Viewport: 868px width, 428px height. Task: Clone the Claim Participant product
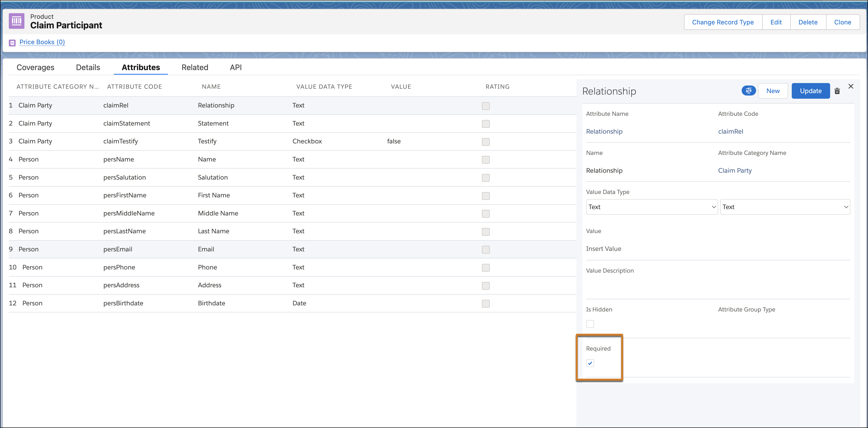click(x=843, y=22)
